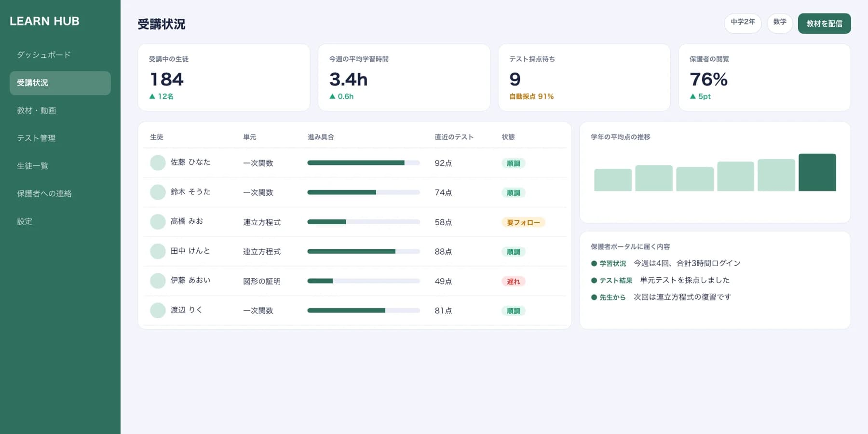Click the avatar beside 佐藤 ひなた

click(x=158, y=163)
